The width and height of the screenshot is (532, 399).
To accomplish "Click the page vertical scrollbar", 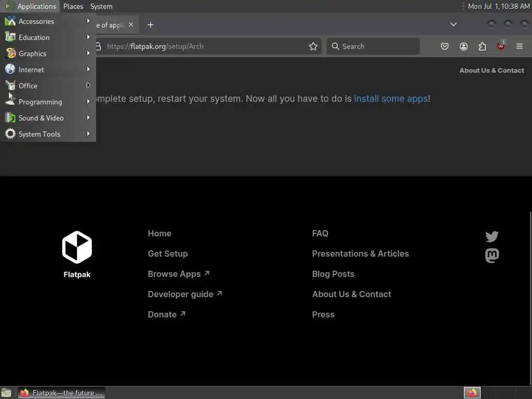I will pos(530,299).
